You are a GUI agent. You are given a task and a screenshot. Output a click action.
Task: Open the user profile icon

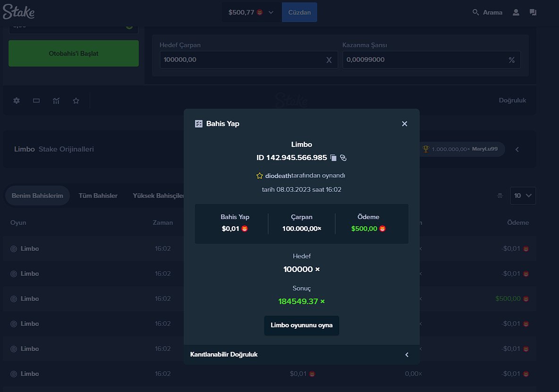coord(516,12)
